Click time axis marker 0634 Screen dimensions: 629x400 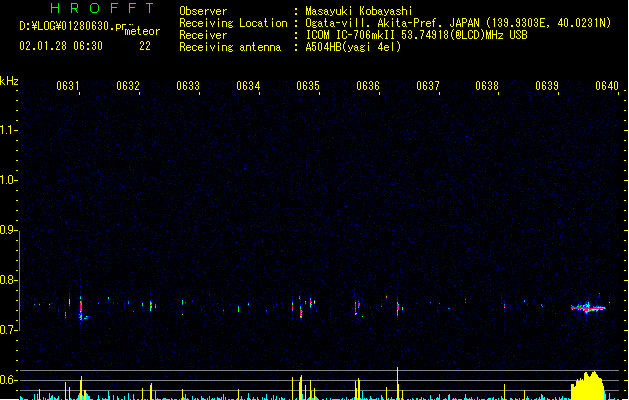click(248, 86)
